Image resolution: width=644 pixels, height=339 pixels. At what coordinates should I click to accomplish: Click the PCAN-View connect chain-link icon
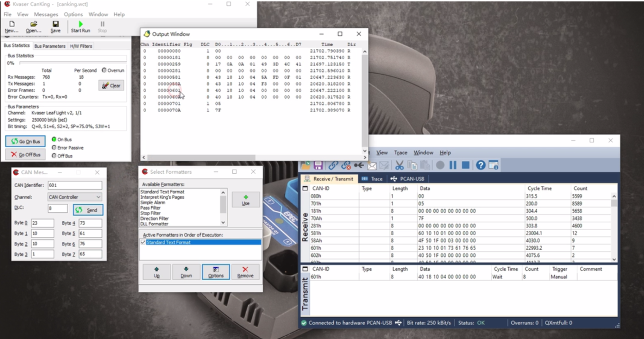(333, 165)
